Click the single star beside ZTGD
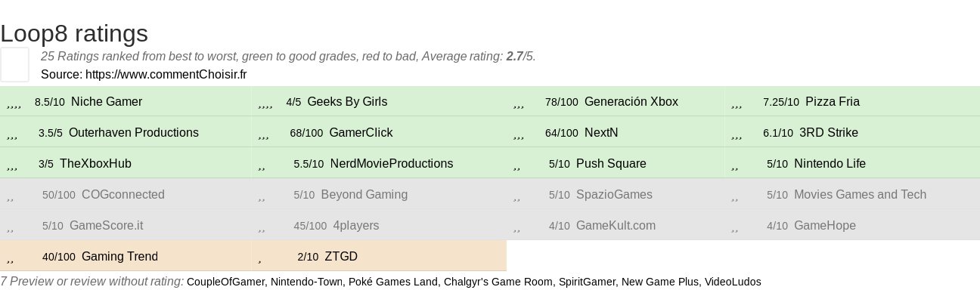980x290 pixels. 260,258
